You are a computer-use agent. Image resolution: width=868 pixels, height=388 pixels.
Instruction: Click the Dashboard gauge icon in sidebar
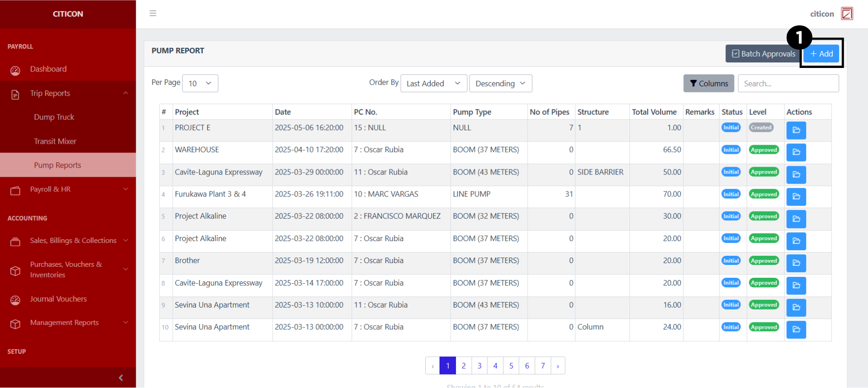click(16, 70)
